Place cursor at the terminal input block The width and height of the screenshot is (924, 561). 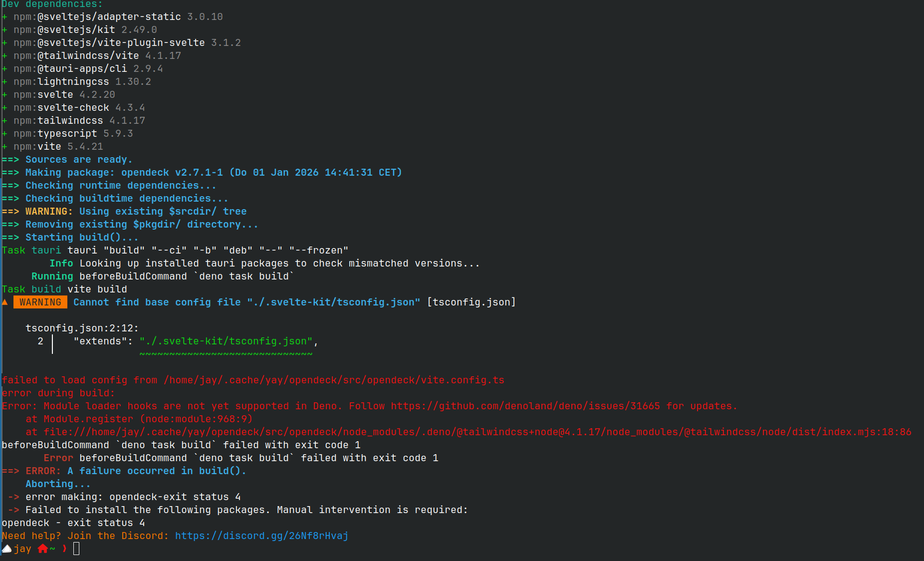coord(76,549)
